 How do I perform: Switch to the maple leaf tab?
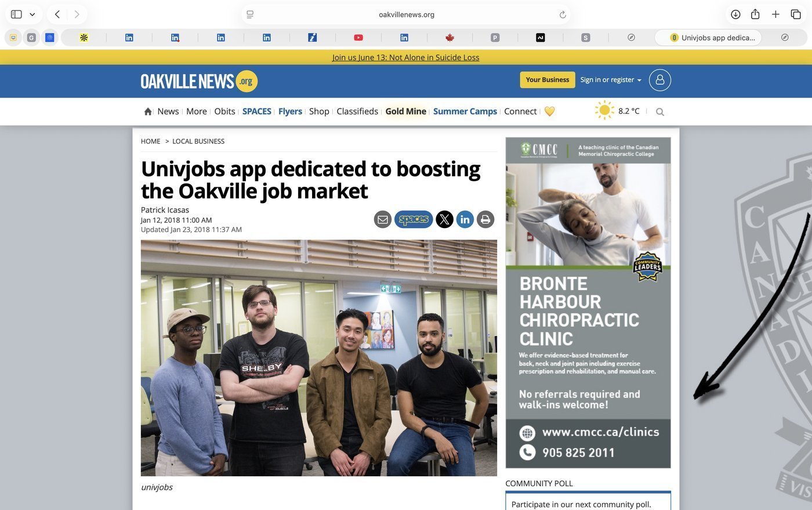pyautogui.click(x=449, y=38)
